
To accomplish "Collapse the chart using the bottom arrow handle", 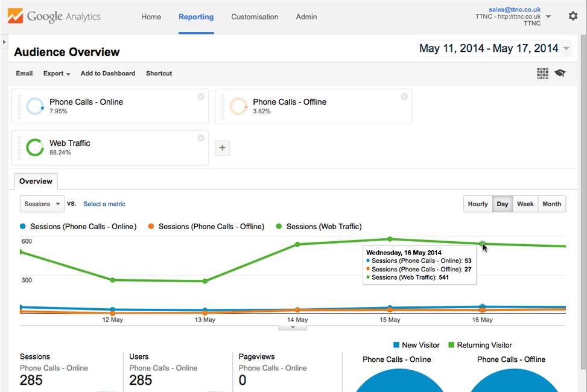I will pyautogui.click(x=293, y=327).
